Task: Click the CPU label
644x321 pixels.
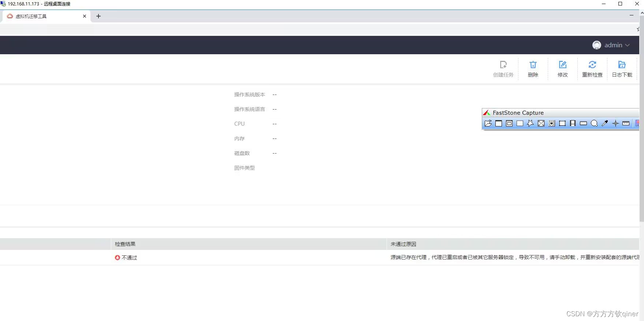Action: click(x=239, y=124)
